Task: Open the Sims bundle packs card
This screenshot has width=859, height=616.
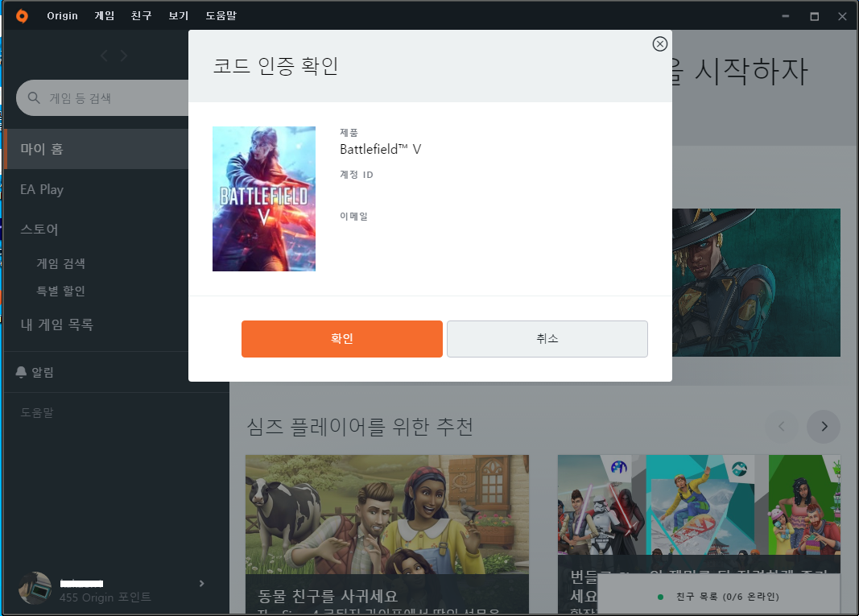Action: tap(699, 515)
